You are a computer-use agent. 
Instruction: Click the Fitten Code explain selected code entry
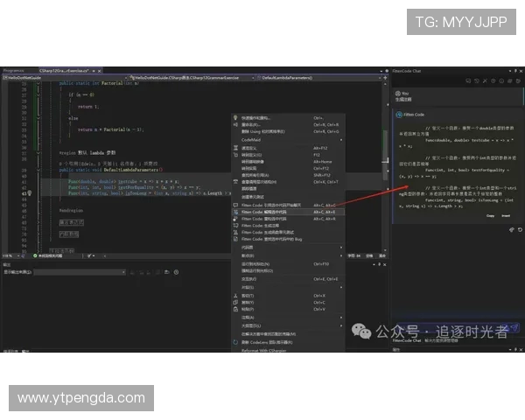click(x=262, y=211)
